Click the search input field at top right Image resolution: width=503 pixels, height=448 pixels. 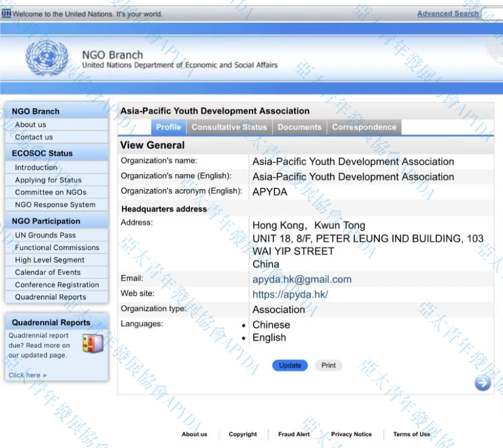pyautogui.click(x=492, y=14)
